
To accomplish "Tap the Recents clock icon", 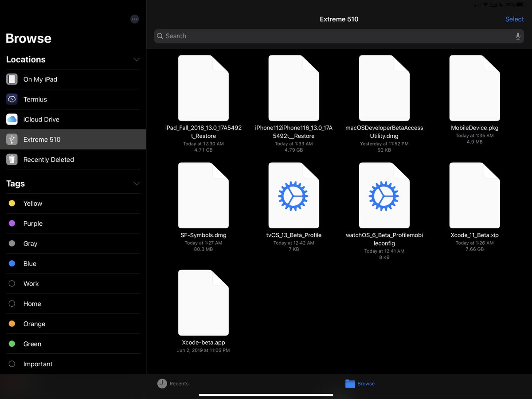I will [162, 383].
